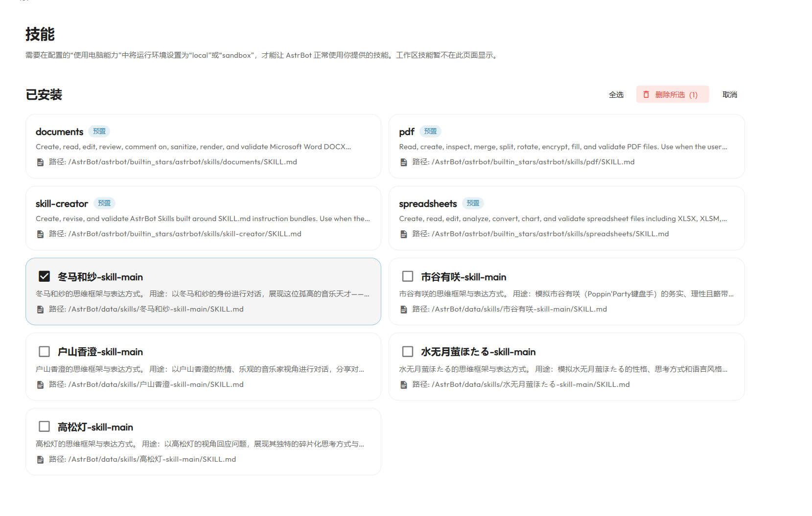
Task: Click the trash icon in the delete-selected button
Action: (x=646, y=94)
